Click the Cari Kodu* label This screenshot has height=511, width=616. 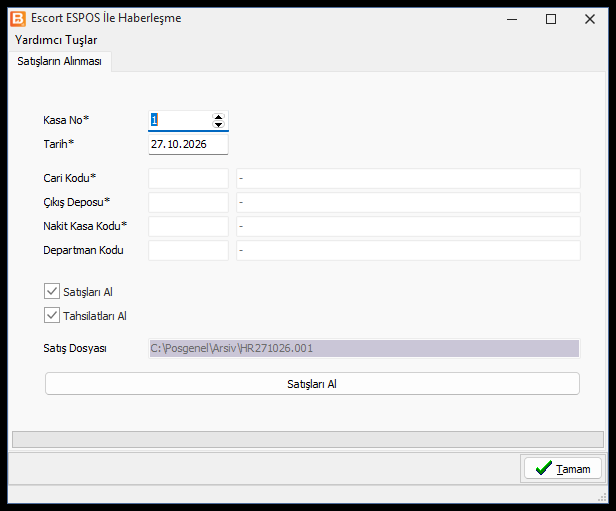(x=70, y=178)
